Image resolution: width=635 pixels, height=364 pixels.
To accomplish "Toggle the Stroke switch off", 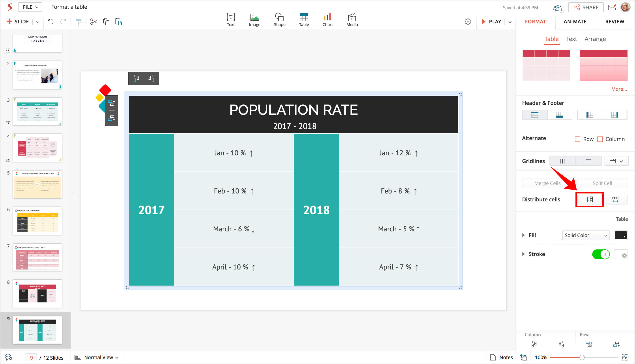I will (601, 254).
